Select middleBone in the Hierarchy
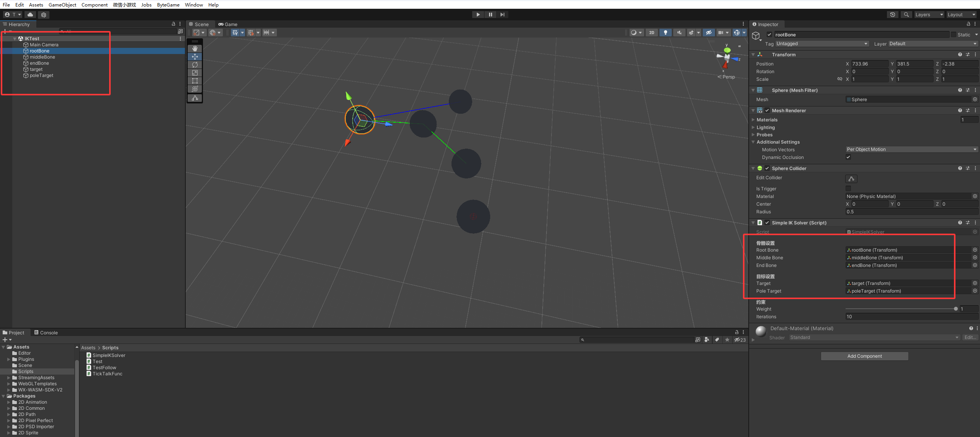The height and width of the screenshot is (437, 980). point(43,57)
